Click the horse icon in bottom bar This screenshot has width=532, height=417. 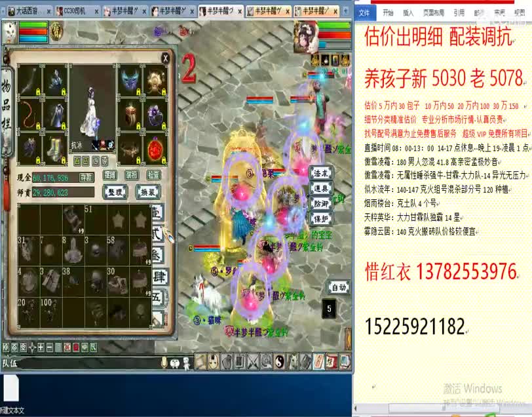tap(292, 362)
